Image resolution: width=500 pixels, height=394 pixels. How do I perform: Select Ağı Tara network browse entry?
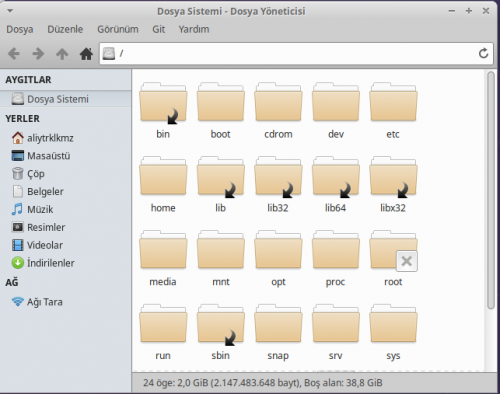point(66,302)
